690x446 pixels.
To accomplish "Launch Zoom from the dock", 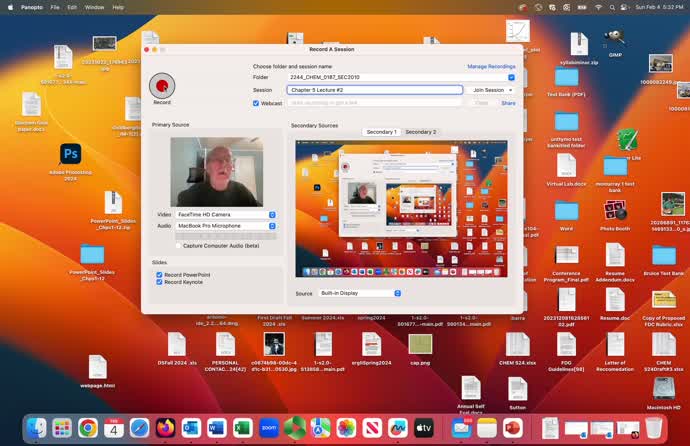I will 268,428.
